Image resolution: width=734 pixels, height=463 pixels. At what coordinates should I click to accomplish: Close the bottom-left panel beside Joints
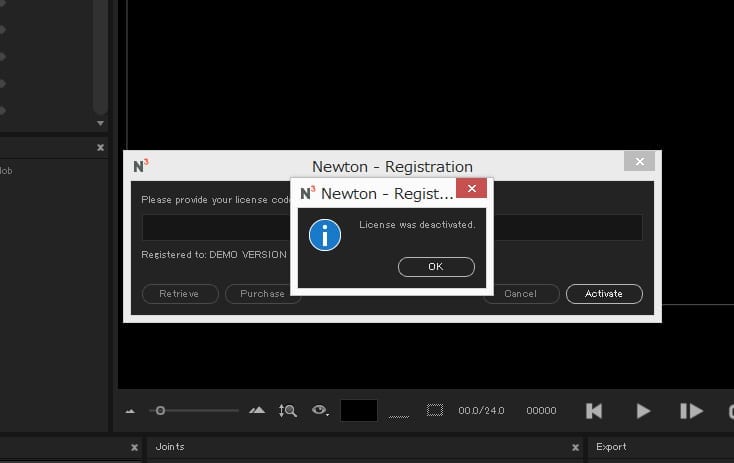[134, 448]
